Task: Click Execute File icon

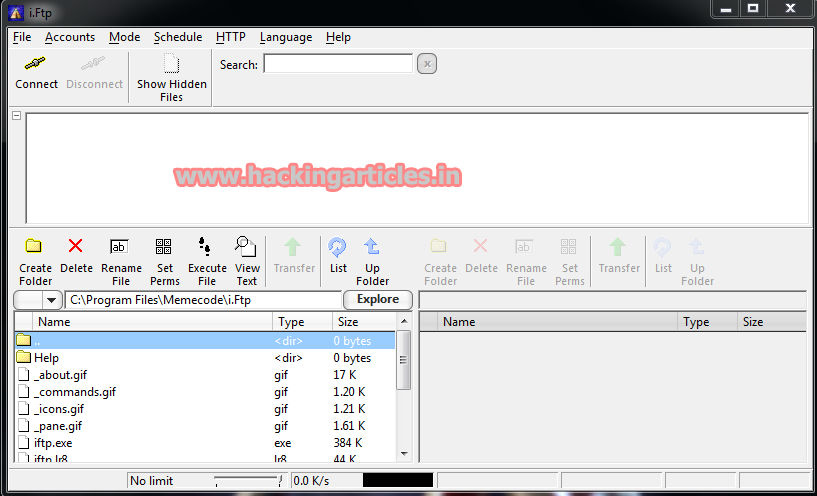Action: coord(205,246)
